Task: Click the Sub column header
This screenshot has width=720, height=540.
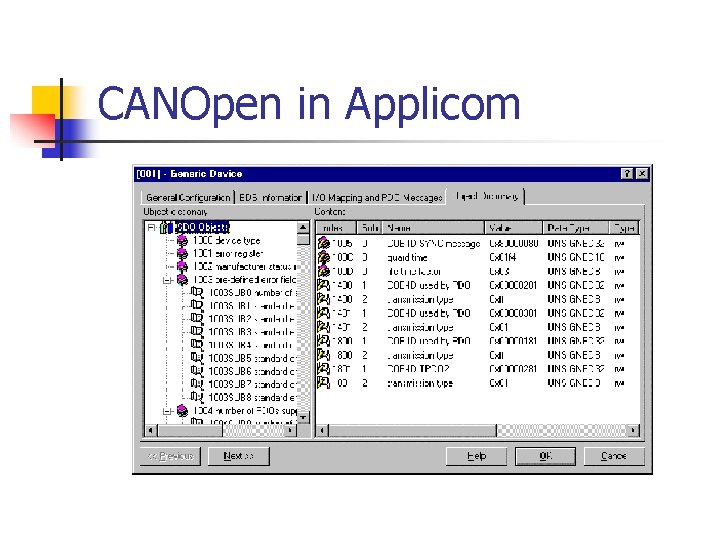Action: 370,228
